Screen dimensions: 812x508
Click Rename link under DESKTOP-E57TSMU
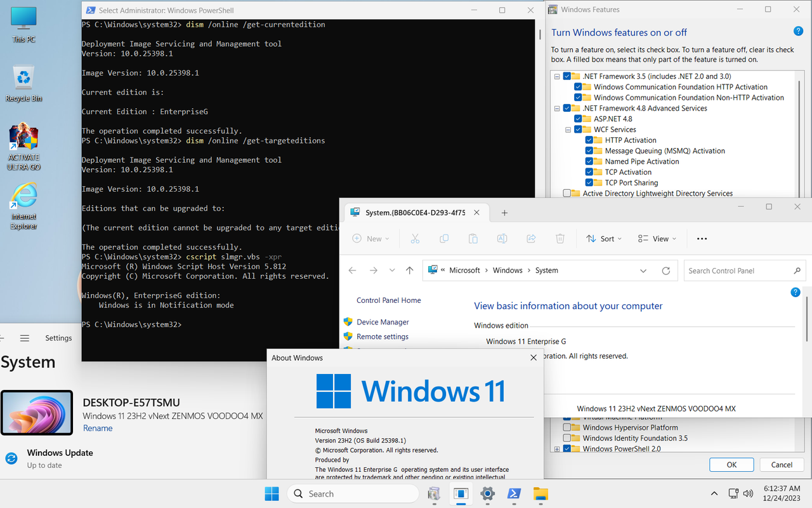tap(98, 429)
